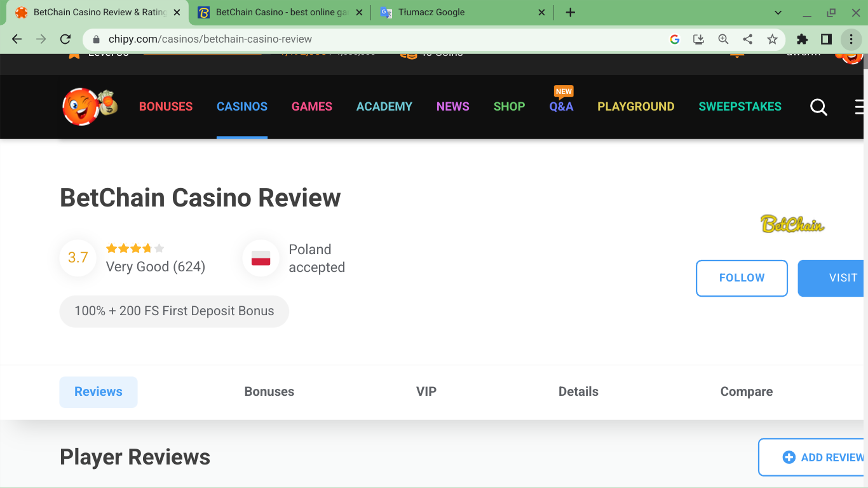This screenshot has height=488, width=868.
Task: Click the ADD REVIEW button
Action: (x=813, y=457)
